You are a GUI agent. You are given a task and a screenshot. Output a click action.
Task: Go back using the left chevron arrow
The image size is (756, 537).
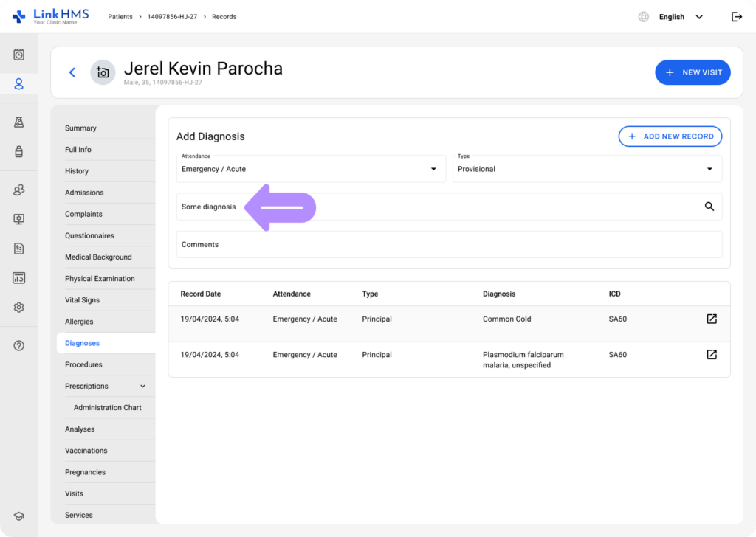[x=72, y=72]
